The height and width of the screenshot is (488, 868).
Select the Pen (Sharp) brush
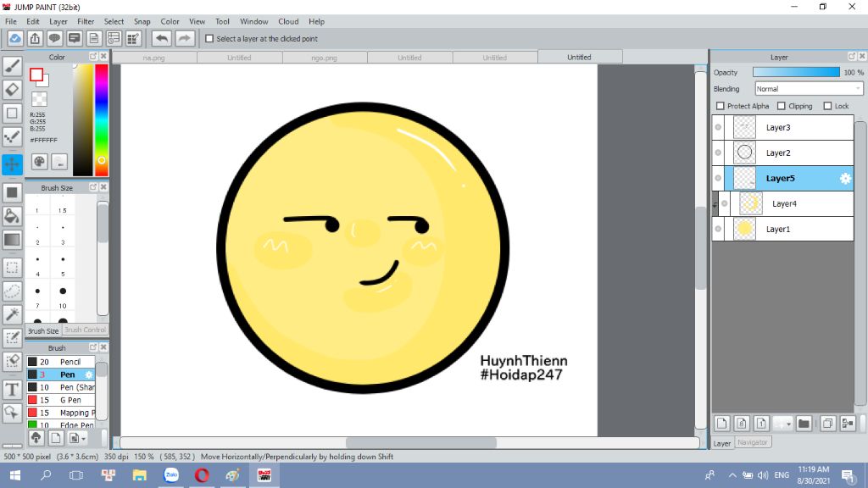click(61, 387)
